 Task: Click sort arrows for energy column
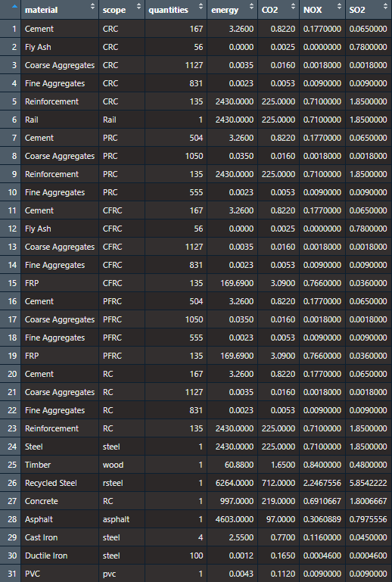coord(252,6)
